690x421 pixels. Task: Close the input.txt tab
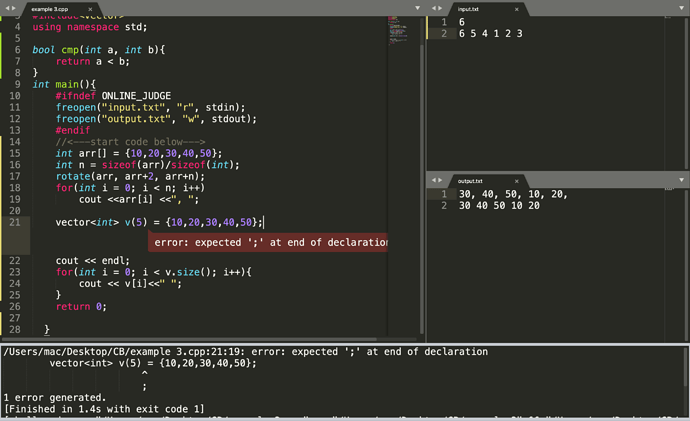click(516, 8)
